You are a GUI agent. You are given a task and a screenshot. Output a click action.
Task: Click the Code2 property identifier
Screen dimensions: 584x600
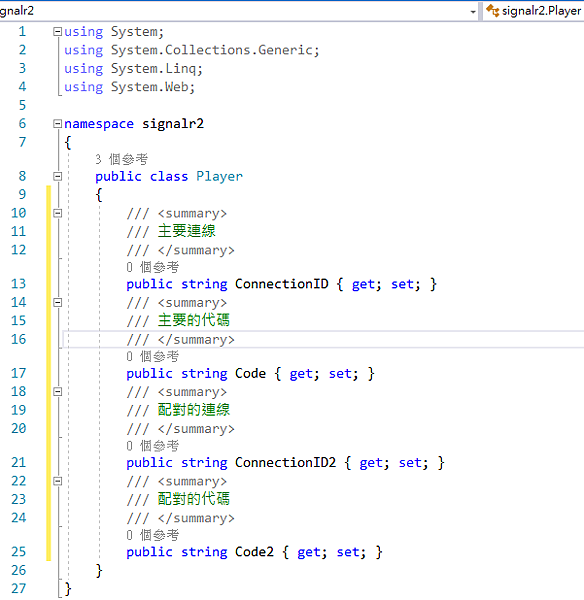point(254,552)
